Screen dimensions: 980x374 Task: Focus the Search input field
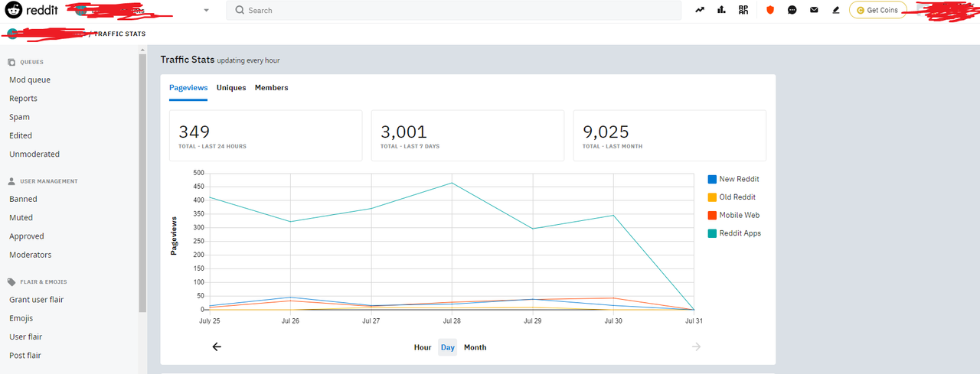[x=453, y=10]
